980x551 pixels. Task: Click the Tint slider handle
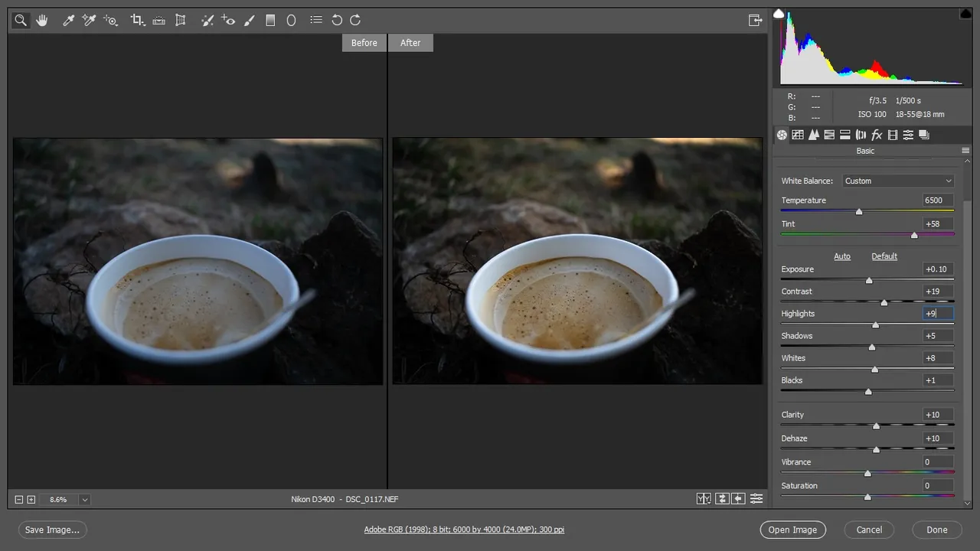tap(914, 235)
